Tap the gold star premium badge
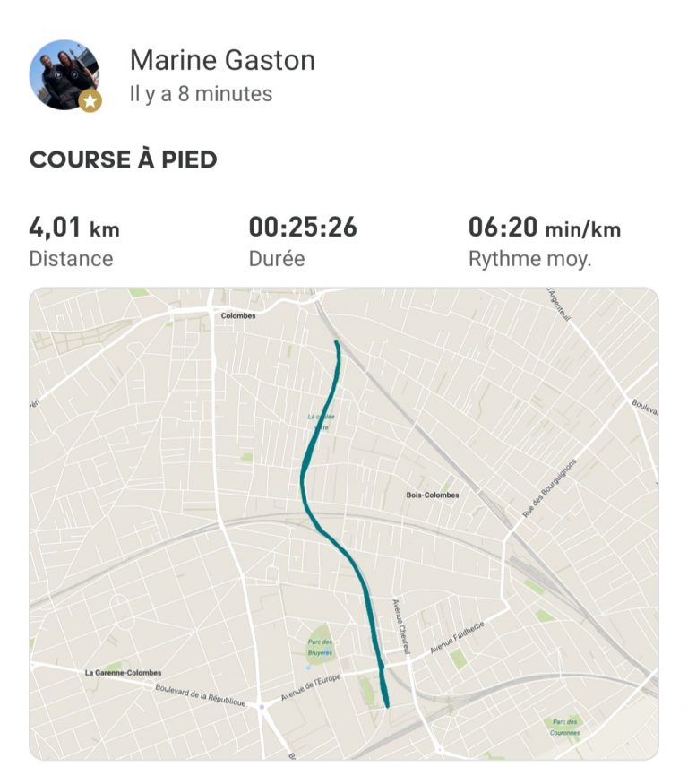The height and width of the screenshot is (784, 688). [x=90, y=101]
